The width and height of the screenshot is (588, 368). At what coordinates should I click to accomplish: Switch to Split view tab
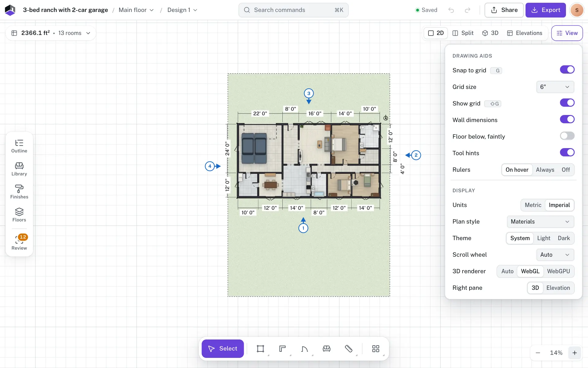pos(463,33)
